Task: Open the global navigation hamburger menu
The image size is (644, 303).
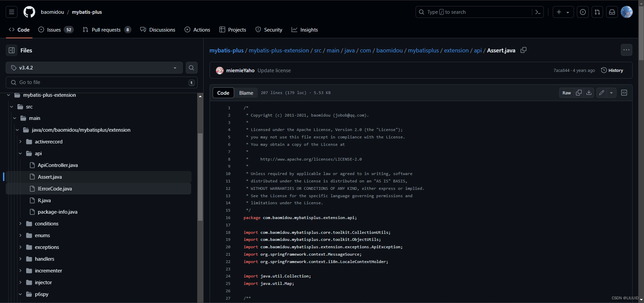Action: pyautogui.click(x=11, y=12)
